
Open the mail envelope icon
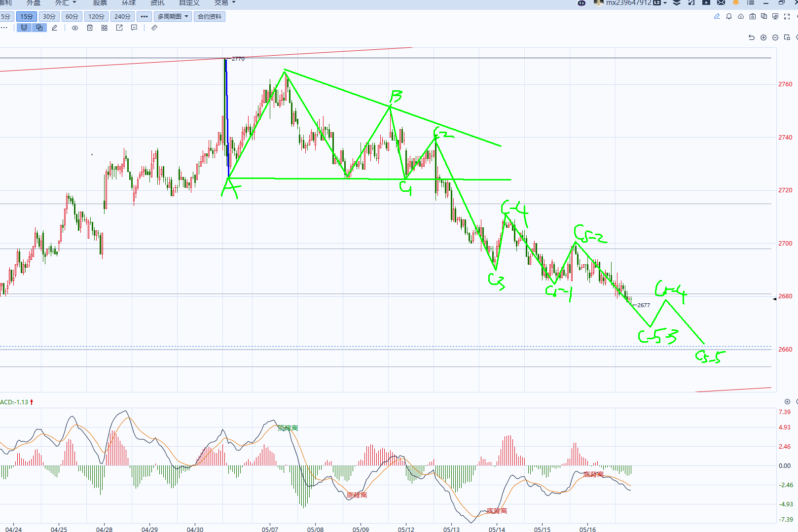(721, 2)
